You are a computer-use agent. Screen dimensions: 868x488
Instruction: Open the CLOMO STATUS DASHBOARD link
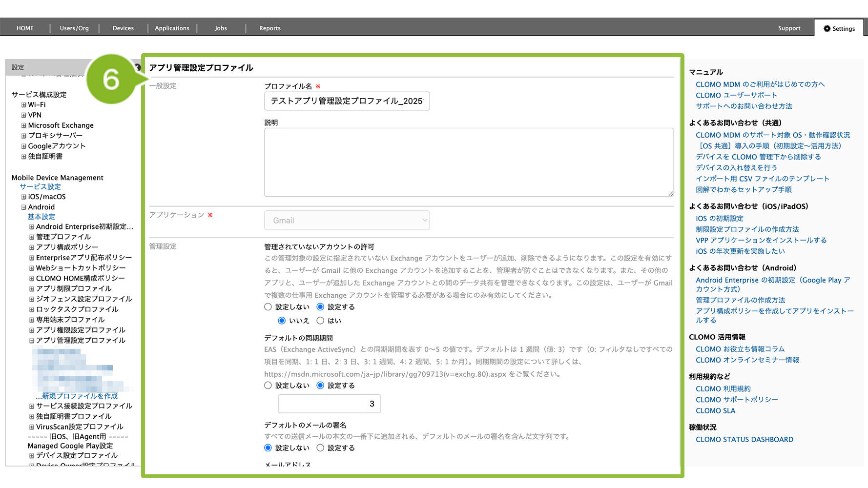tap(744, 440)
